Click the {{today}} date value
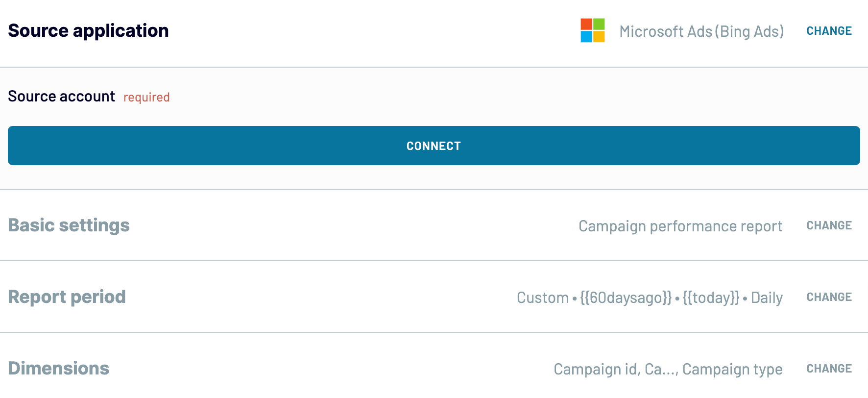The image size is (868, 398). (x=710, y=298)
